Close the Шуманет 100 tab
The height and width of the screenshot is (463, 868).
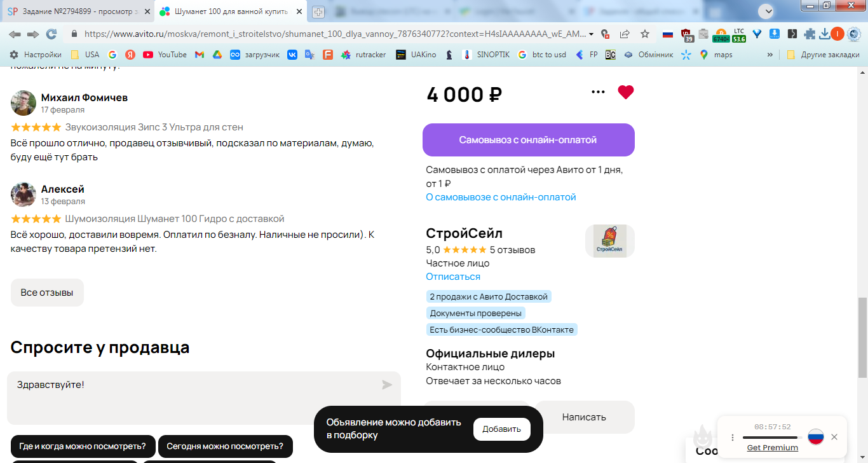coord(298,11)
